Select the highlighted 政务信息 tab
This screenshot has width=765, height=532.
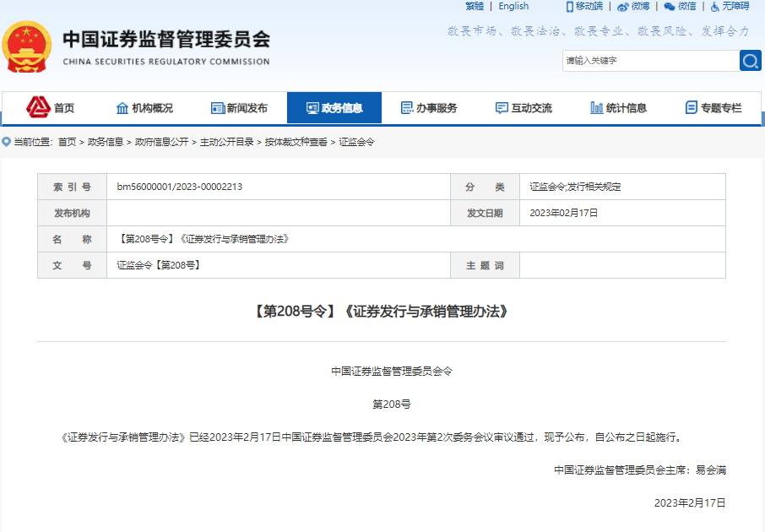(x=334, y=108)
